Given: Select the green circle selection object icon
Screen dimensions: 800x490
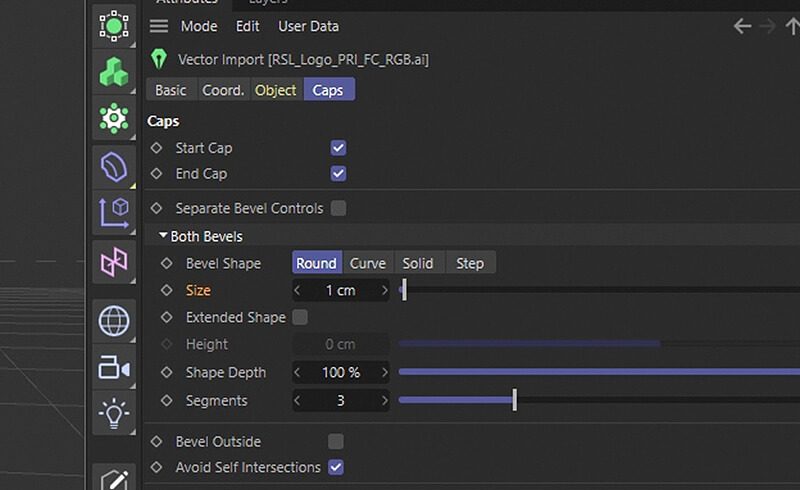Looking at the screenshot, I should click(x=114, y=26).
